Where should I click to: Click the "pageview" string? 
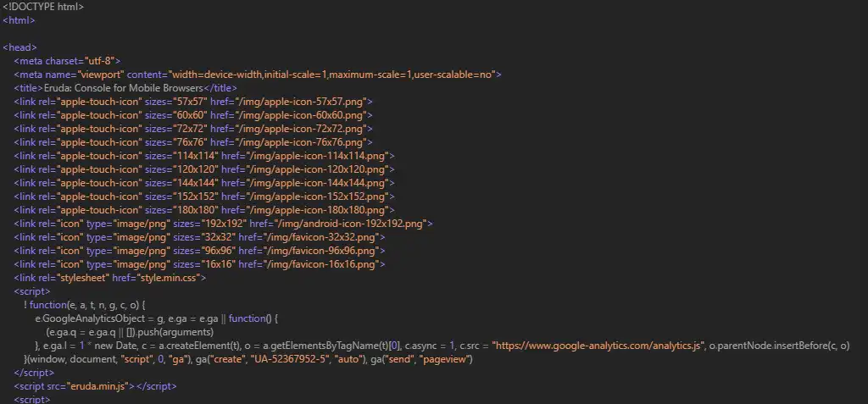445,359
